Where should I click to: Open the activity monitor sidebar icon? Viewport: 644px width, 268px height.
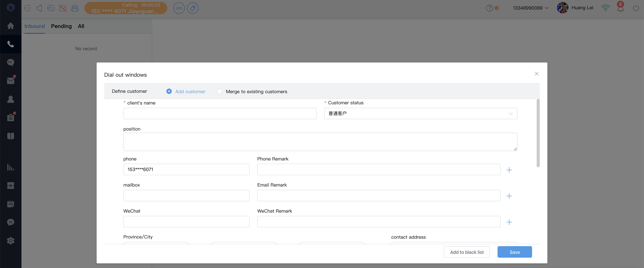11,186
